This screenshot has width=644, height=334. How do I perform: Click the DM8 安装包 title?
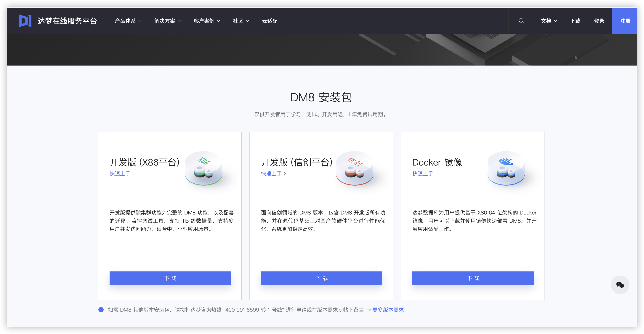[x=321, y=97]
